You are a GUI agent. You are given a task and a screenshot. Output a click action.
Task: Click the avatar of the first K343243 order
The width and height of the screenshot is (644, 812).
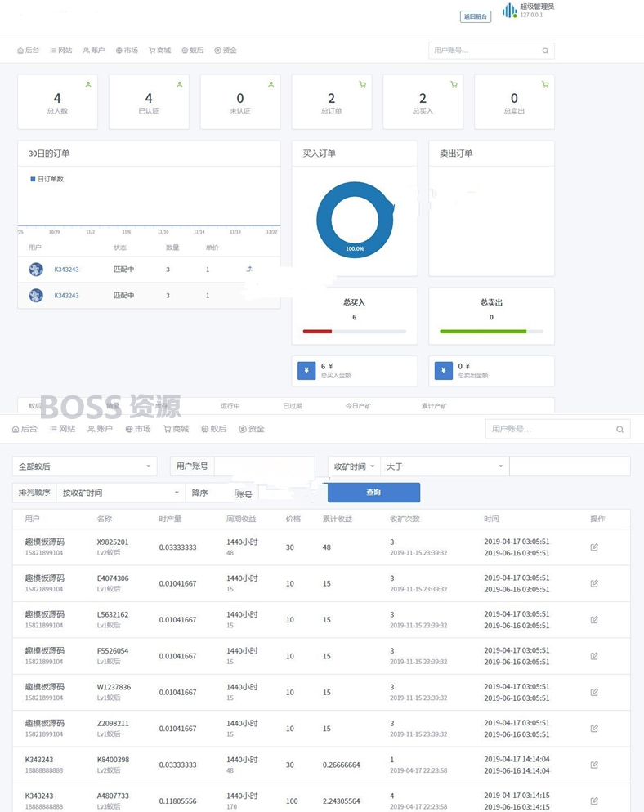tap(36, 270)
